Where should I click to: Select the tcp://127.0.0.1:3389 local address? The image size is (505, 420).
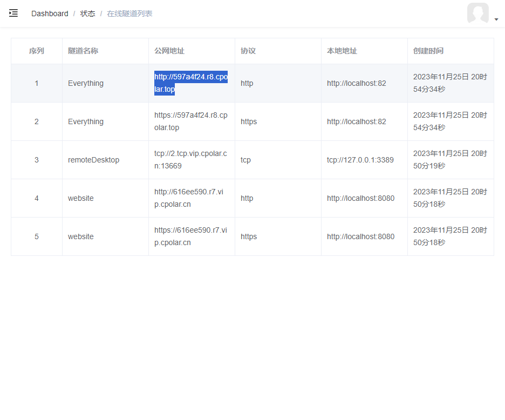pyautogui.click(x=360, y=160)
